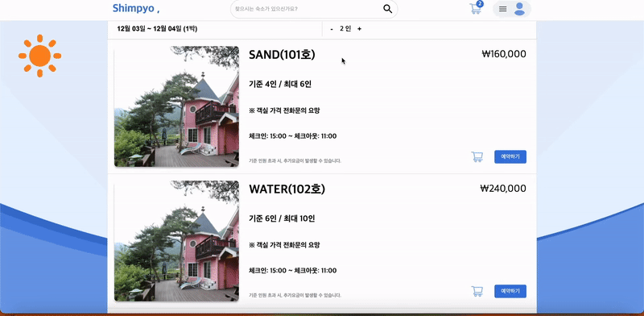The width and height of the screenshot is (644, 316).
Task: Click the ₩240,000 price
Action: click(x=503, y=189)
